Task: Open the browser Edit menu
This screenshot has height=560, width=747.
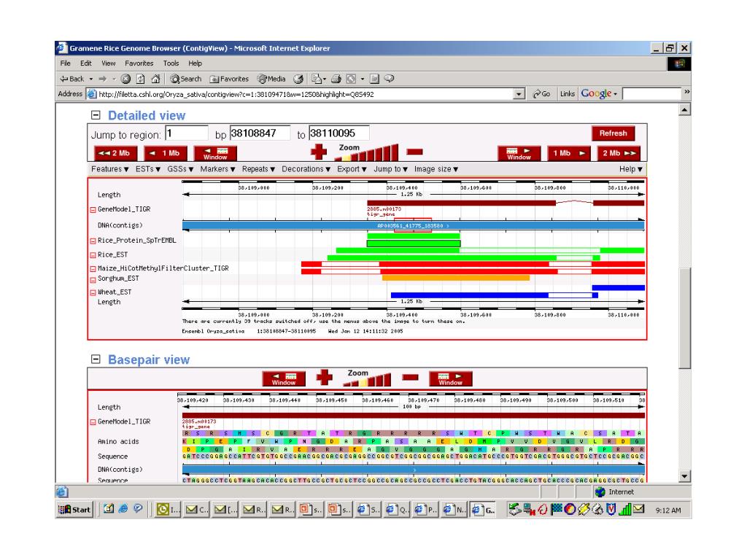Action: point(86,63)
